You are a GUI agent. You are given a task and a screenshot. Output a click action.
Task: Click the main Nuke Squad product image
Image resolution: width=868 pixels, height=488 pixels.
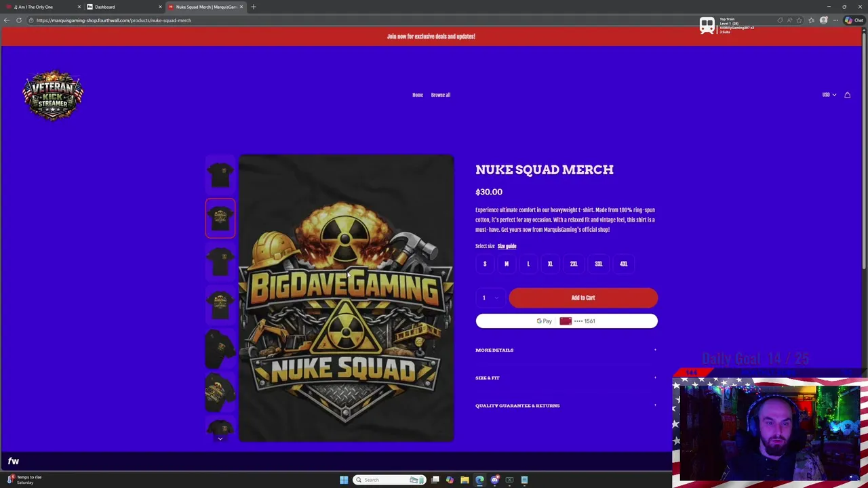[x=347, y=298]
